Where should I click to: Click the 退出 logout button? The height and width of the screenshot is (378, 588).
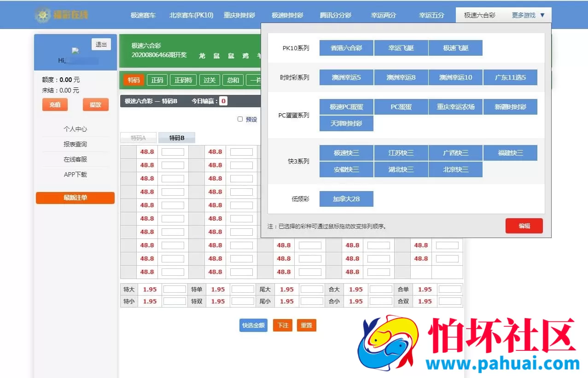[x=101, y=44]
